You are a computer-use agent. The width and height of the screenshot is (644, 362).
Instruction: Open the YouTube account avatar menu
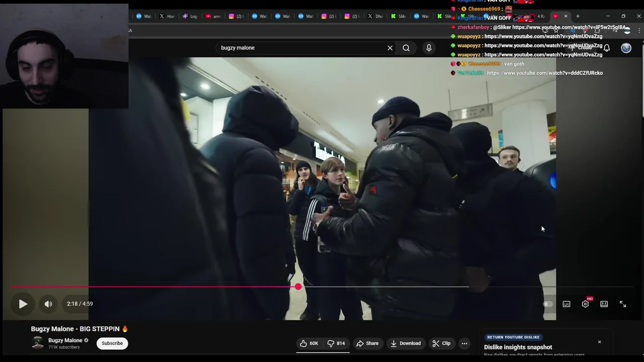coord(626,48)
